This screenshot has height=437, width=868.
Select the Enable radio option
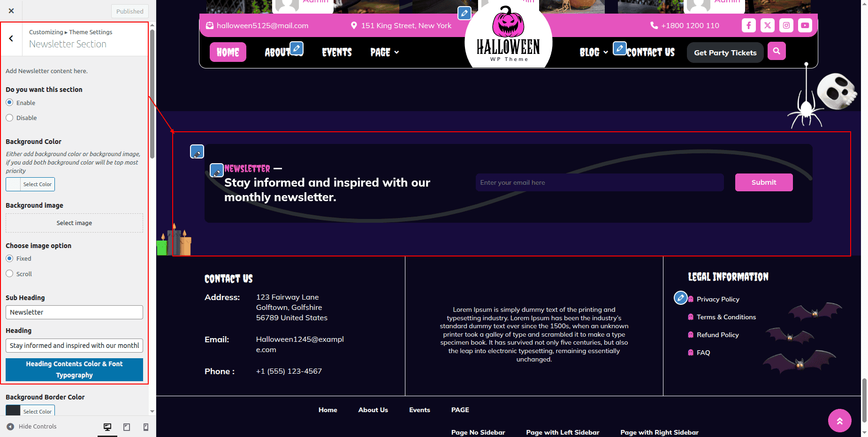(x=9, y=103)
